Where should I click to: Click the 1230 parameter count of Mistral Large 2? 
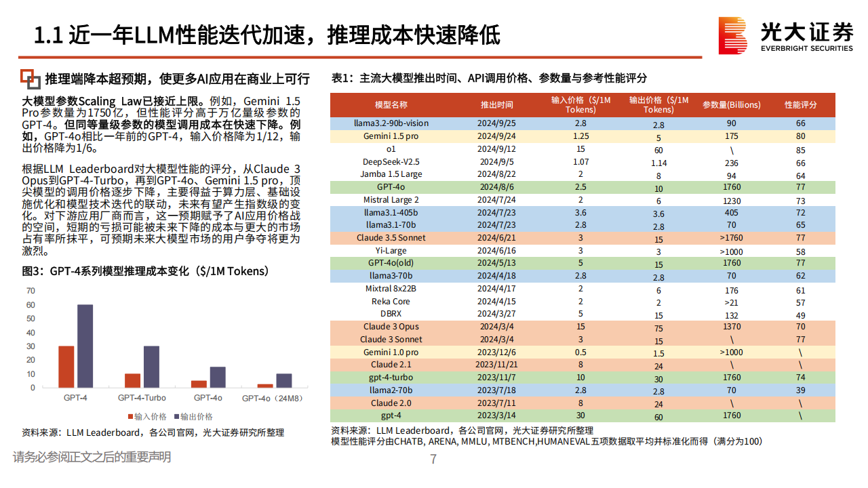click(x=732, y=201)
